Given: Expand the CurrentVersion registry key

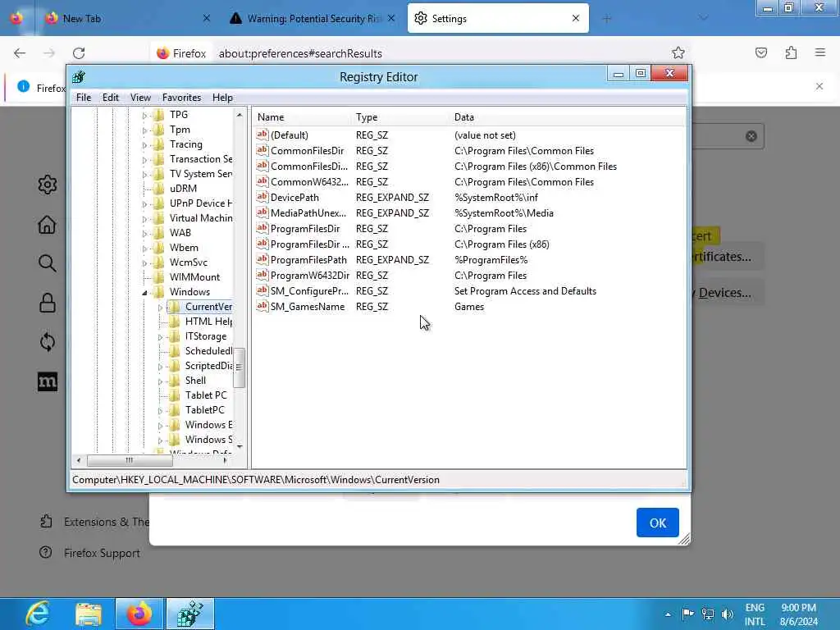Looking at the screenshot, I should (160, 308).
